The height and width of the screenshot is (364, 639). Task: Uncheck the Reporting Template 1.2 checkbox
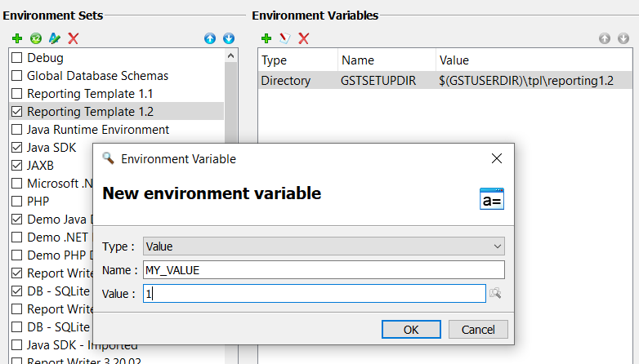(x=16, y=112)
